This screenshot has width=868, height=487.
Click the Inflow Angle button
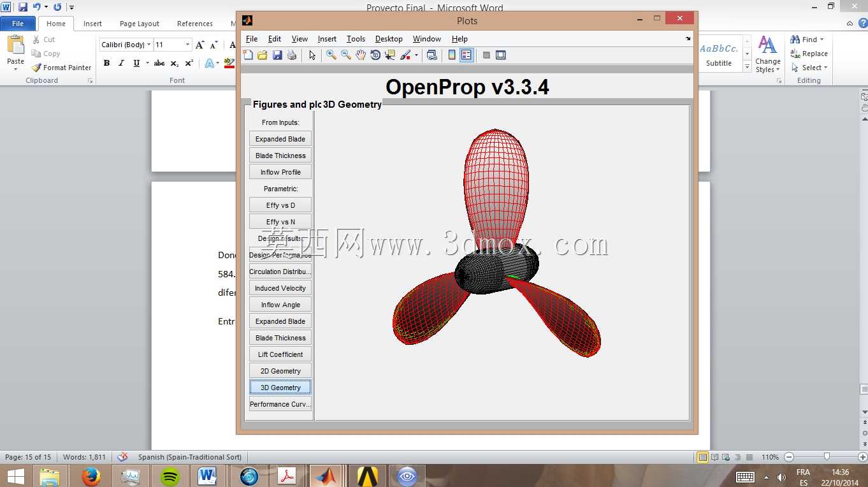click(x=280, y=305)
